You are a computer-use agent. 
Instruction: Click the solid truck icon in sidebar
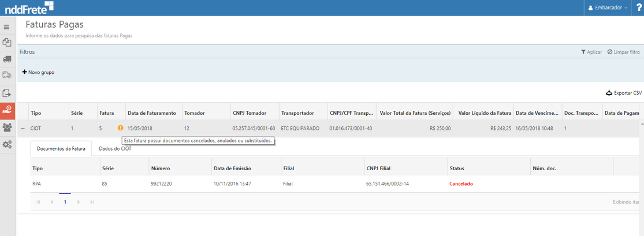[x=7, y=59]
